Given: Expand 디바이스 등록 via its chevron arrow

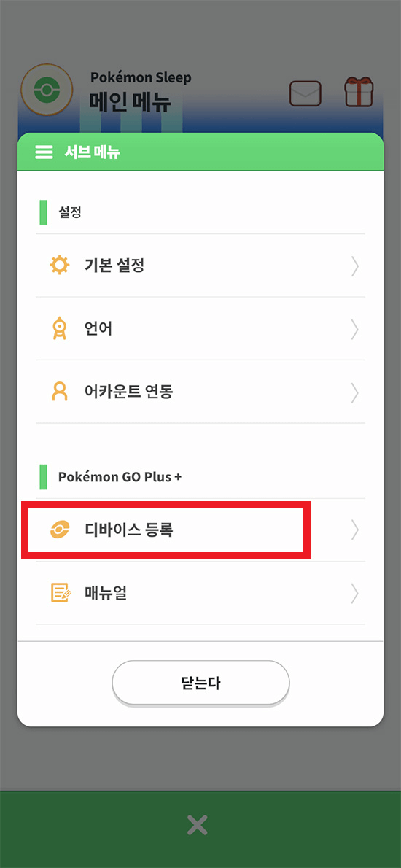Looking at the screenshot, I should [x=355, y=530].
